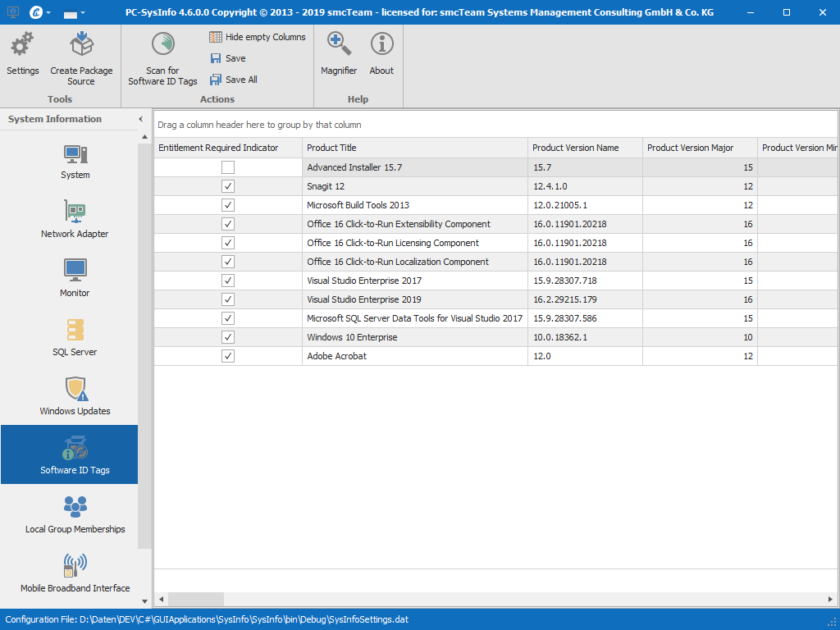Click the Hide empty Columns icon
This screenshot has width=840, height=630.
(x=216, y=37)
